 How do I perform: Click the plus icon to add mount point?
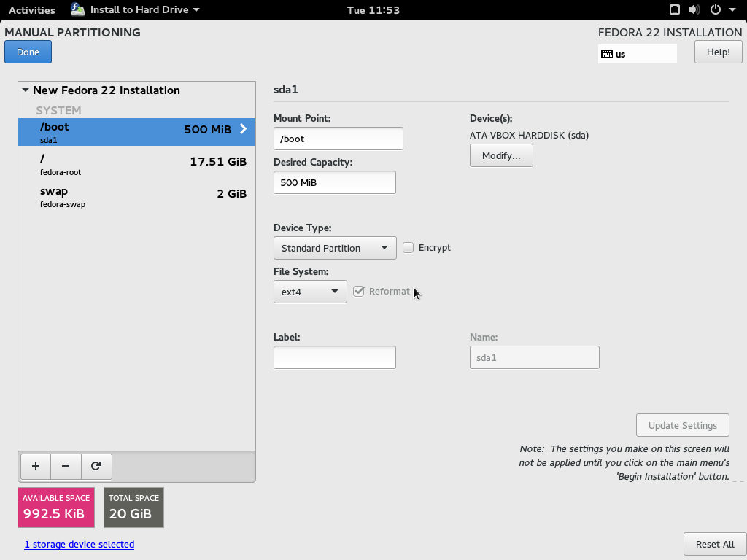tap(36, 466)
